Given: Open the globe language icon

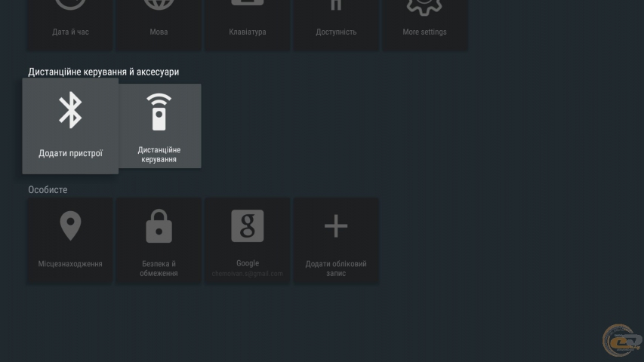Looking at the screenshot, I should click(x=159, y=6).
